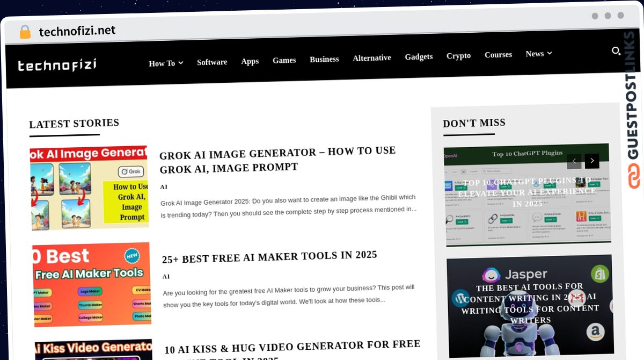Click the technofizi logo
Viewport: 644px width, 360px height.
click(x=57, y=65)
